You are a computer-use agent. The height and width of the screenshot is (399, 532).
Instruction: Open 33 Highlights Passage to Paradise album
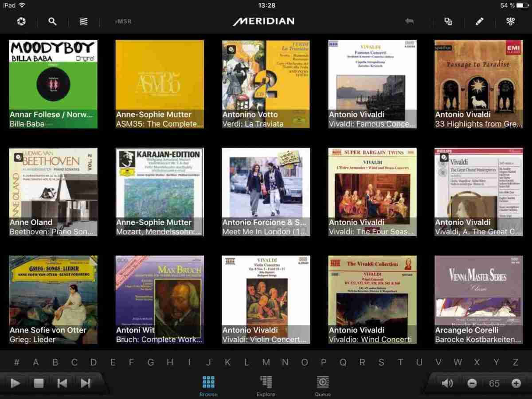click(x=479, y=84)
